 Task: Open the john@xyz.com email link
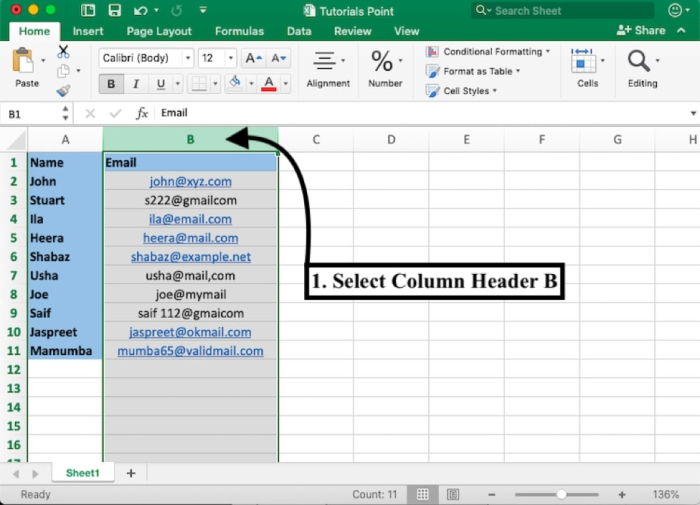click(190, 182)
